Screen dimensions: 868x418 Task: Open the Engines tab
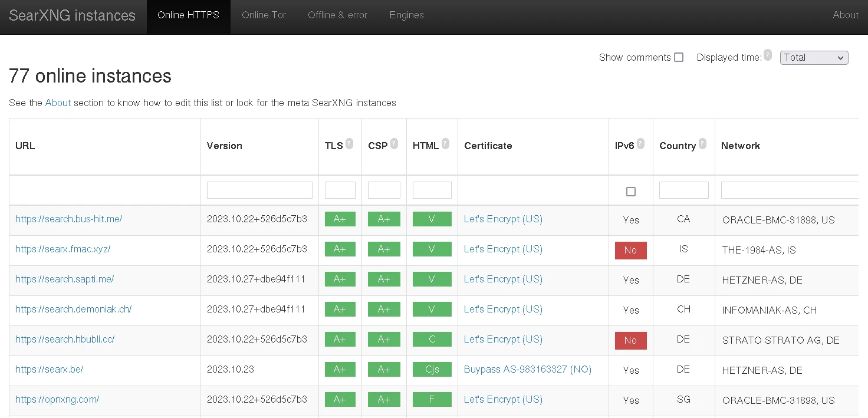[406, 15]
